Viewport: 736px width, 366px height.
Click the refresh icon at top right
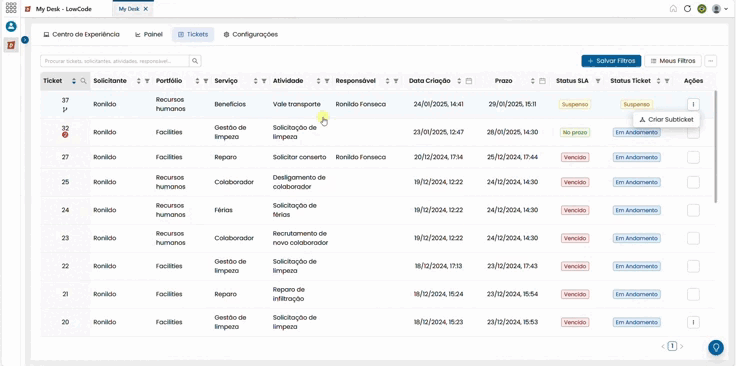(688, 8)
